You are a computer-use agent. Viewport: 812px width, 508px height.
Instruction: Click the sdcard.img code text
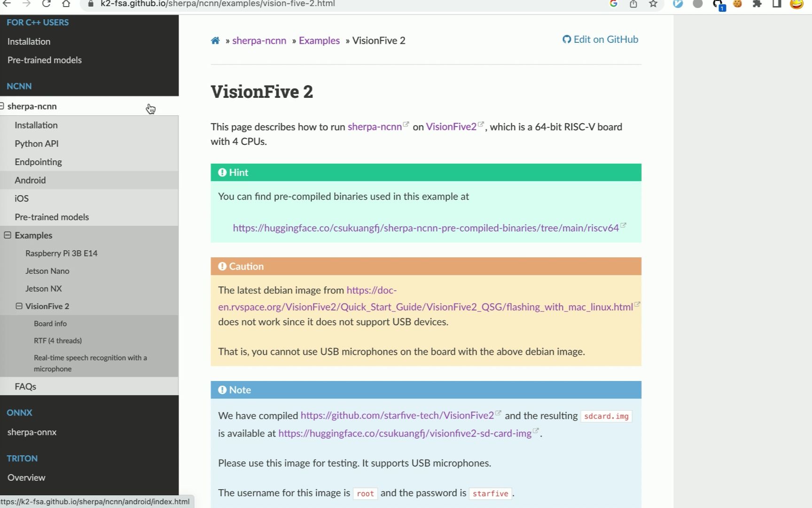(606, 416)
